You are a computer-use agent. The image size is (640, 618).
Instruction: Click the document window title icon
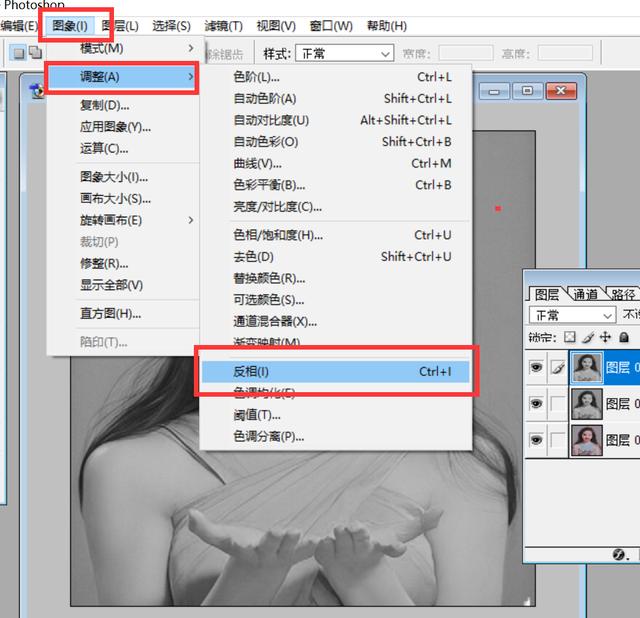point(38,91)
